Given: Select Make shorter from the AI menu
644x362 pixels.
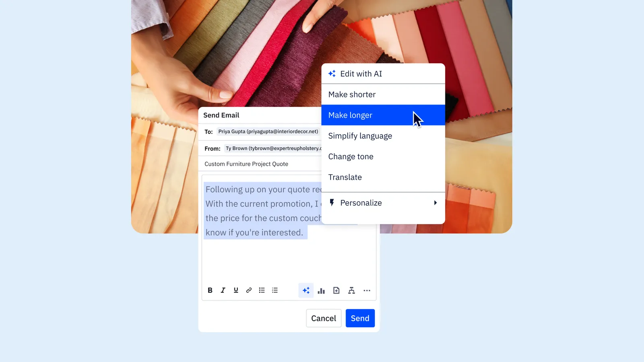Looking at the screenshot, I should pyautogui.click(x=352, y=94).
